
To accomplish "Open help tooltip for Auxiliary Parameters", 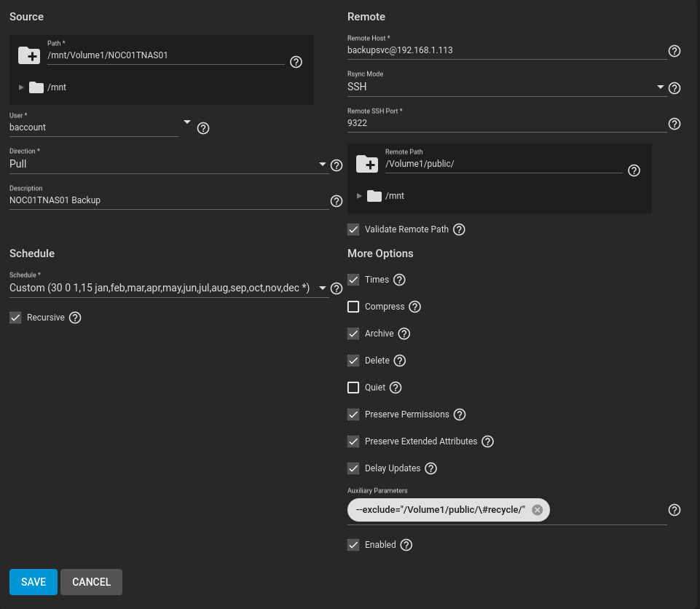I will point(674,510).
